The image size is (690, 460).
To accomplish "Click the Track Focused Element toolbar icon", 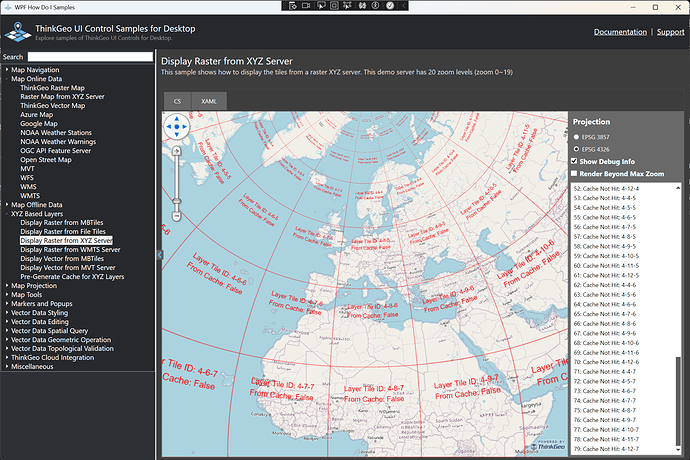I will pyautogui.click(x=347, y=6).
